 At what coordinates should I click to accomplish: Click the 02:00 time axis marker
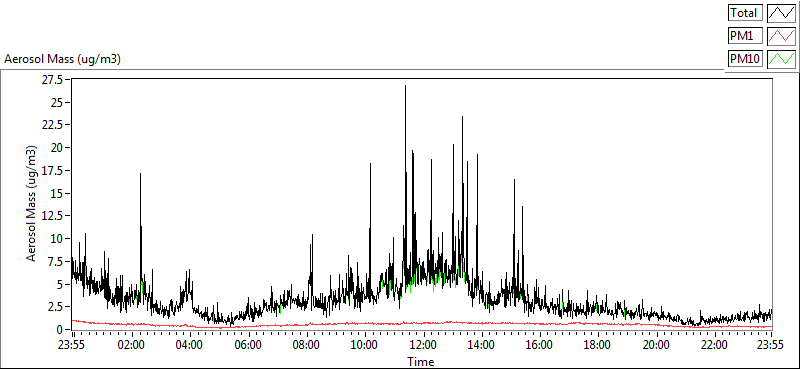coord(132,345)
